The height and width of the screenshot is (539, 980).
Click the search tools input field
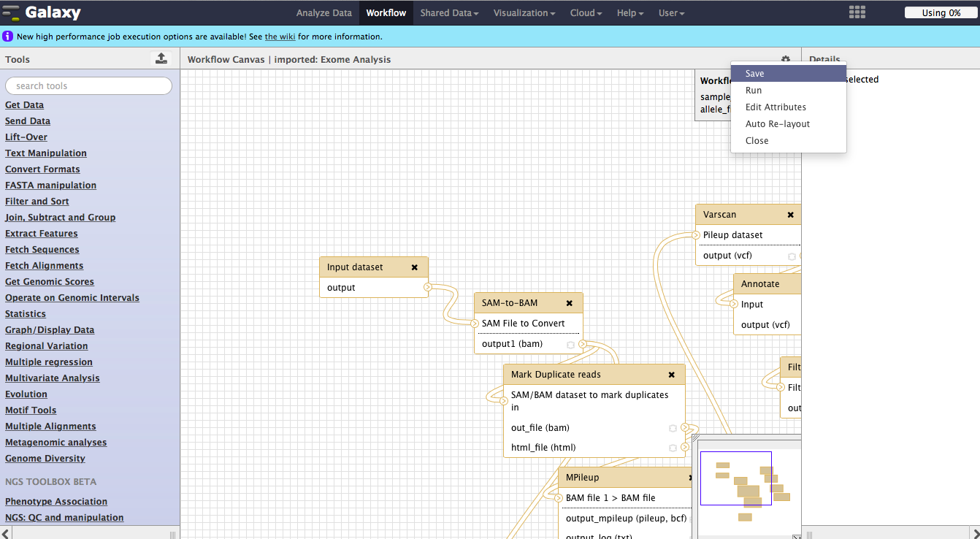coord(88,86)
